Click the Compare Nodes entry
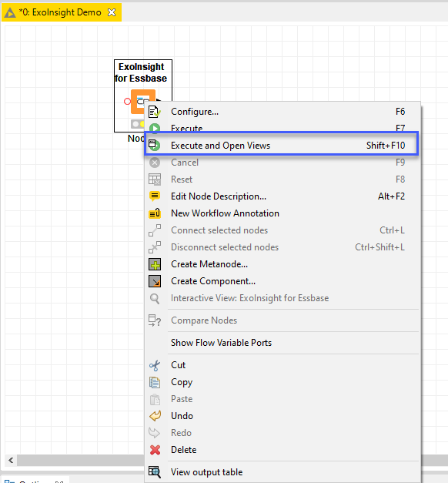Screen dimensions: 448x483 pyautogui.click(x=282, y=320)
